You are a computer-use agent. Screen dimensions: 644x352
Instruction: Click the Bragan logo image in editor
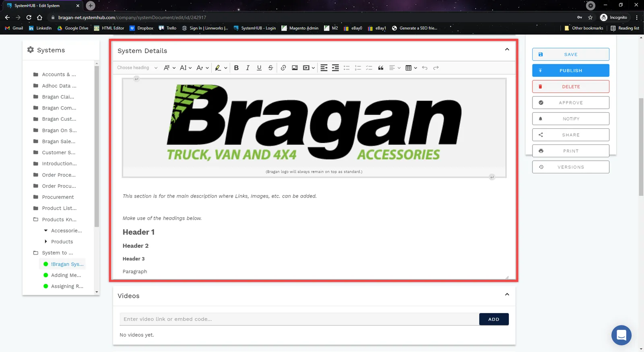click(314, 123)
